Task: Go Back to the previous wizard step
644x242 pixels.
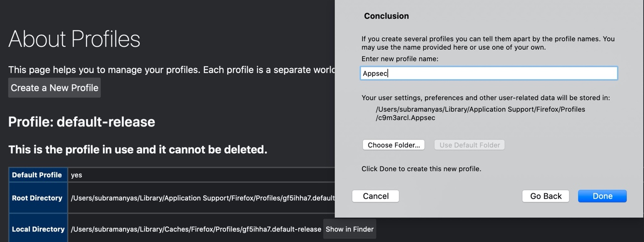Action: click(x=546, y=196)
